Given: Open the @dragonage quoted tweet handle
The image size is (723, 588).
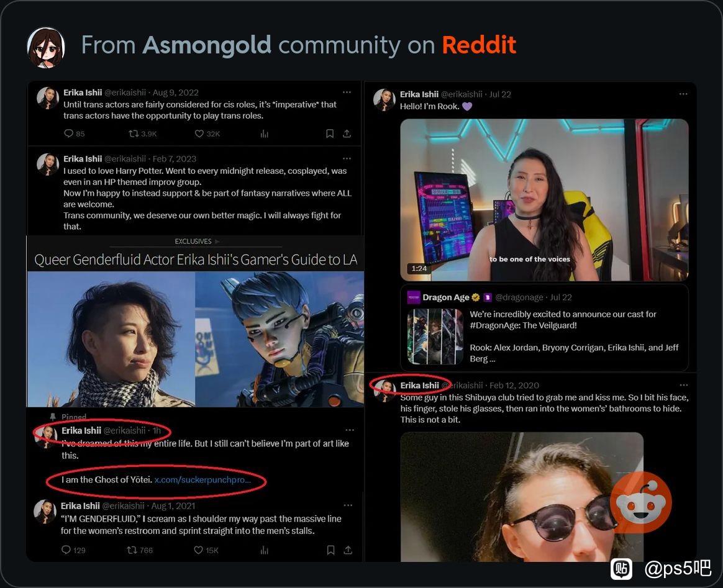Looking at the screenshot, I should [x=519, y=297].
